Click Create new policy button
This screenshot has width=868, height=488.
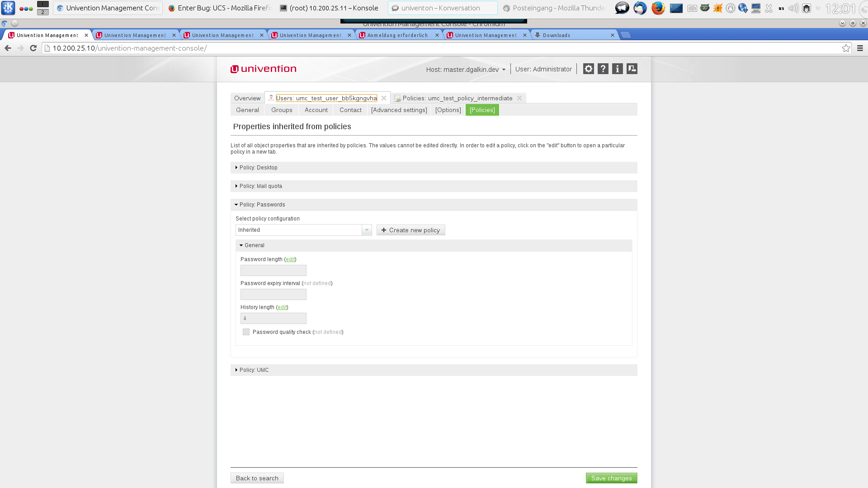(410, 230)
